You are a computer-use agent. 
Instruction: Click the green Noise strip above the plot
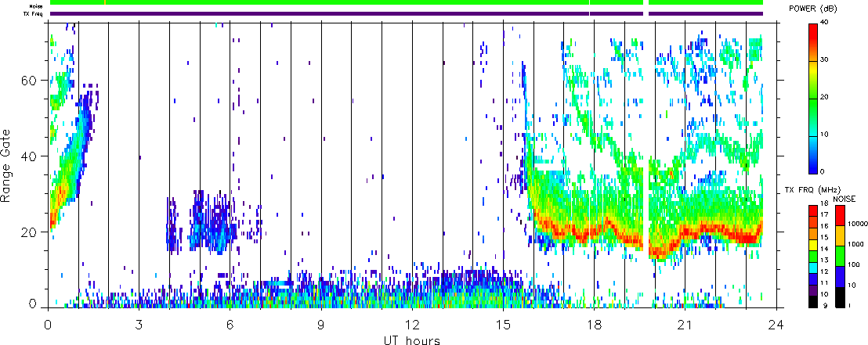407,2
